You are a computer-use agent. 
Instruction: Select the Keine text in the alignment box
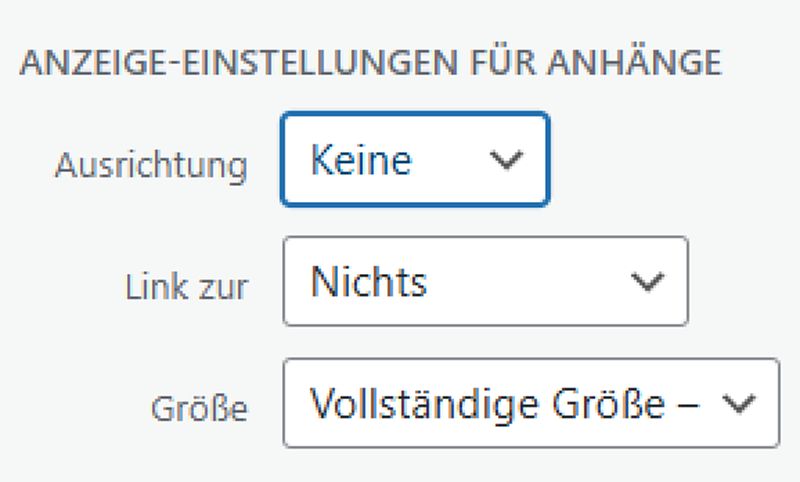tap(360, 160)
